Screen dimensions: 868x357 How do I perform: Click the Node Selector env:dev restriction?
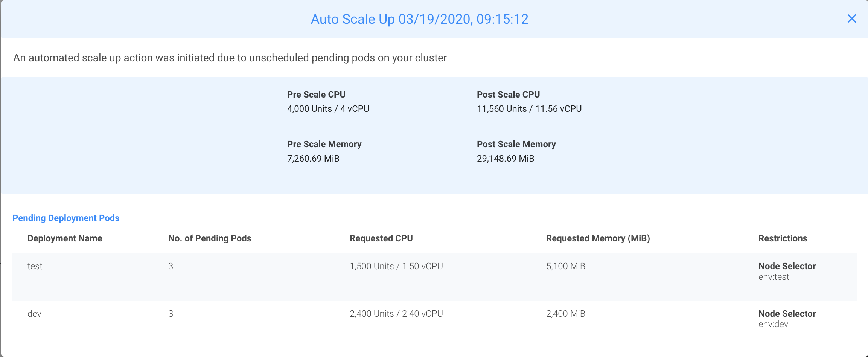(x=787, y=319)
